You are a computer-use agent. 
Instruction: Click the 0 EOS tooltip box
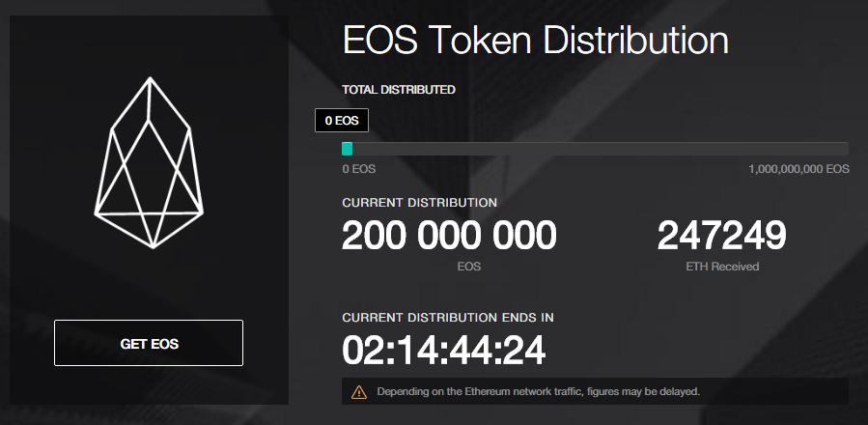click(x=342, y=121)
